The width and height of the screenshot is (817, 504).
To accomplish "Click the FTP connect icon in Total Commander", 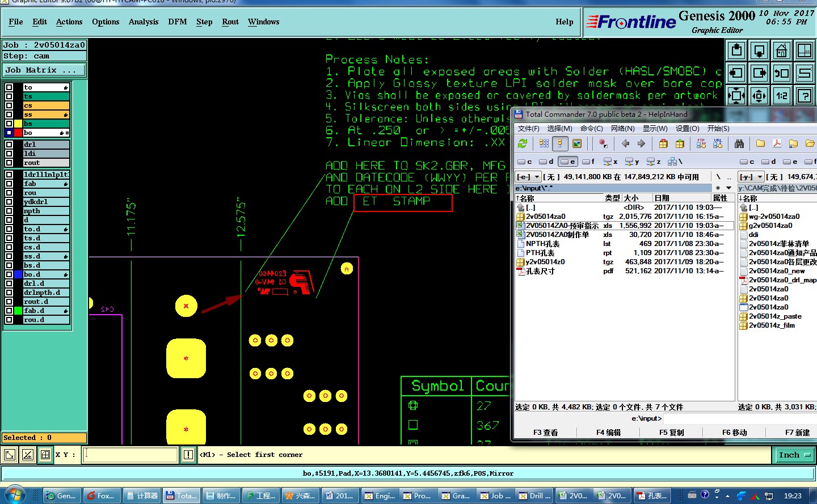I will point(701,144).
